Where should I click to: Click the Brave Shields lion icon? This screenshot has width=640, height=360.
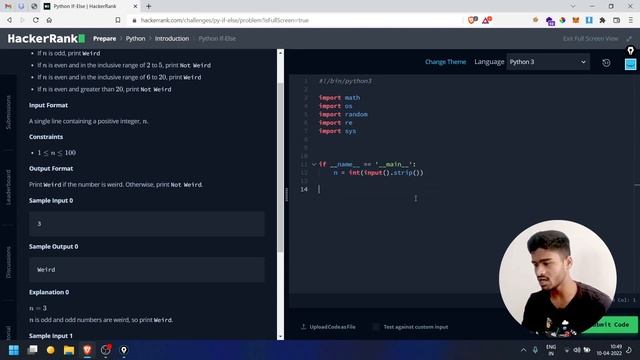472,20
